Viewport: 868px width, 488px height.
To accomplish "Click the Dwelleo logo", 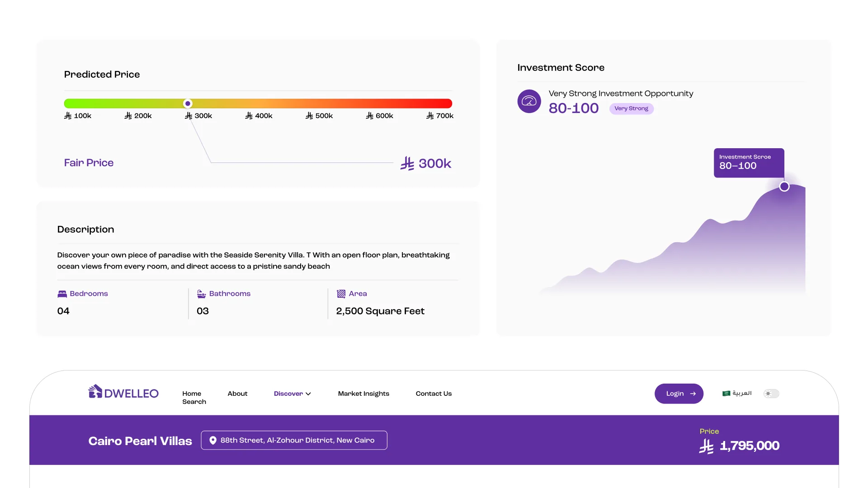I will 123,392.
